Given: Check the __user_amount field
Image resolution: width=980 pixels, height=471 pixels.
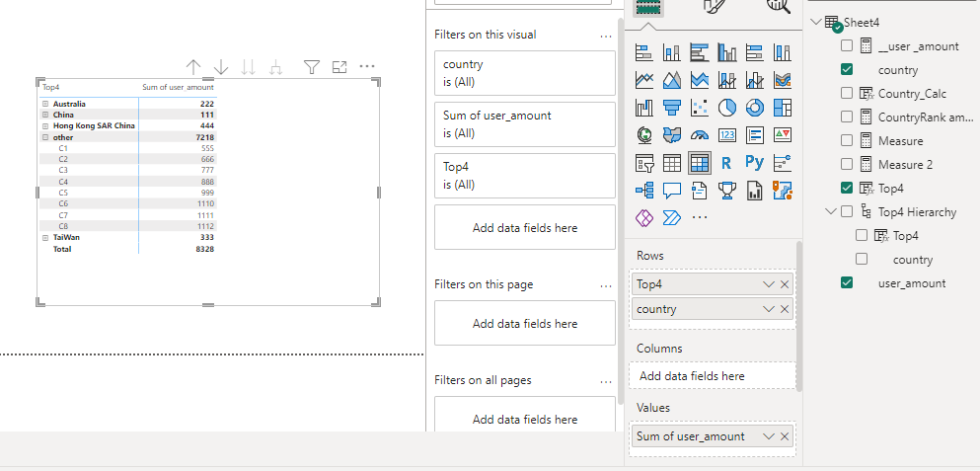Looking at the screenshot, I should [x=846, y=45].
